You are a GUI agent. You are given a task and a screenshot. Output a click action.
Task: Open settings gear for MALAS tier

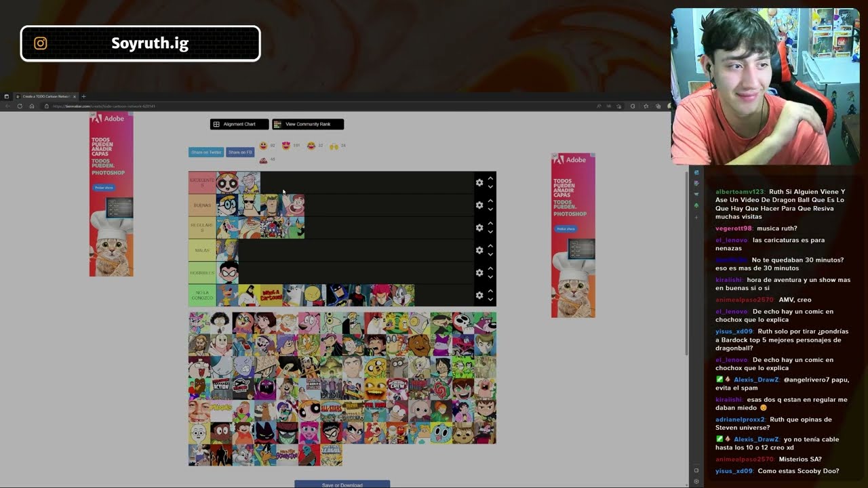(x=479, y=250)
